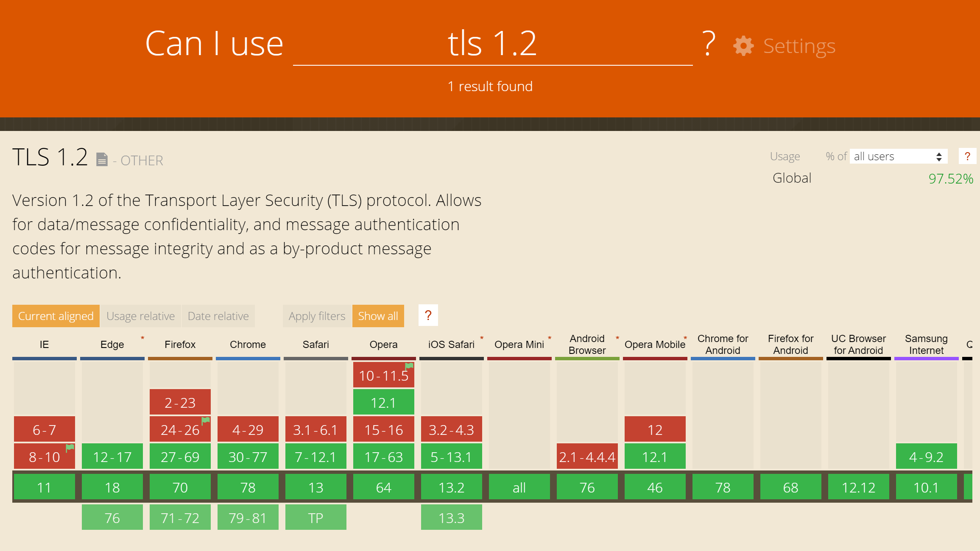Click Show all button
Image resolution: width=980 pixels, height=551 pixels.
pos(378,315)
